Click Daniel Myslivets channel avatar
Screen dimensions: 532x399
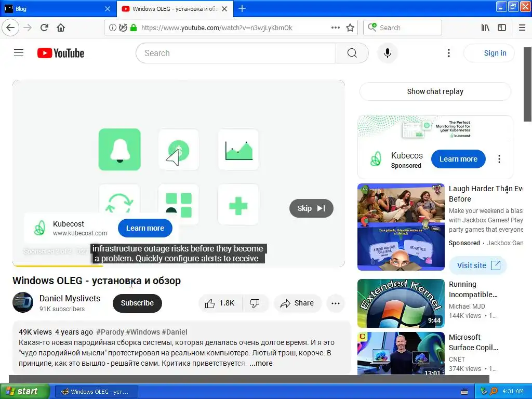tap(23, 302)
